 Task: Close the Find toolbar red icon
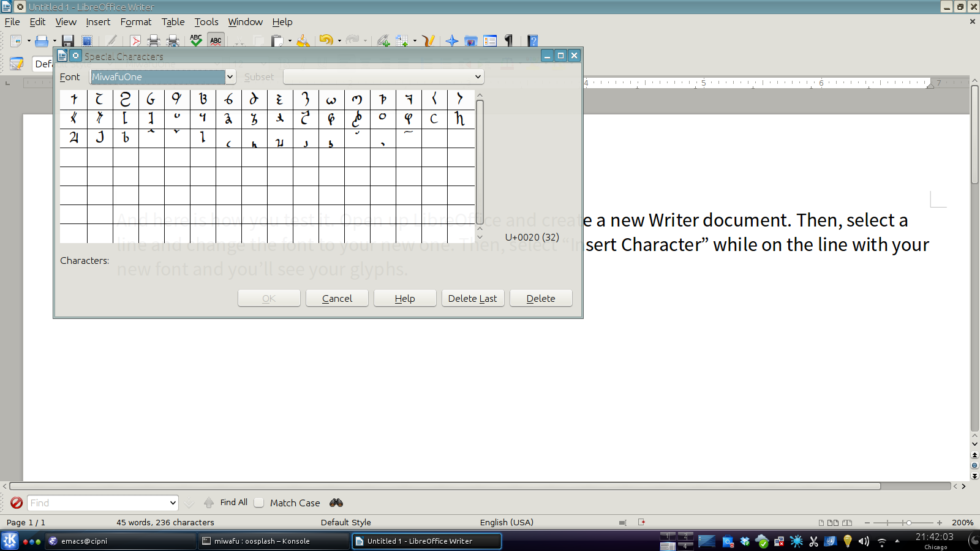(17, 503)
